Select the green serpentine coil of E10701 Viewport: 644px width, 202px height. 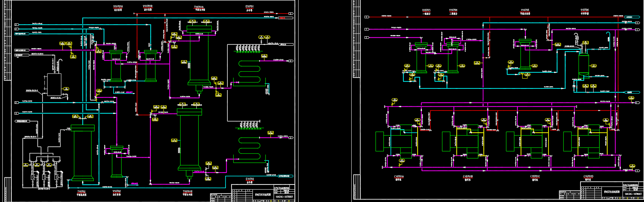click(x=249, y=72)
